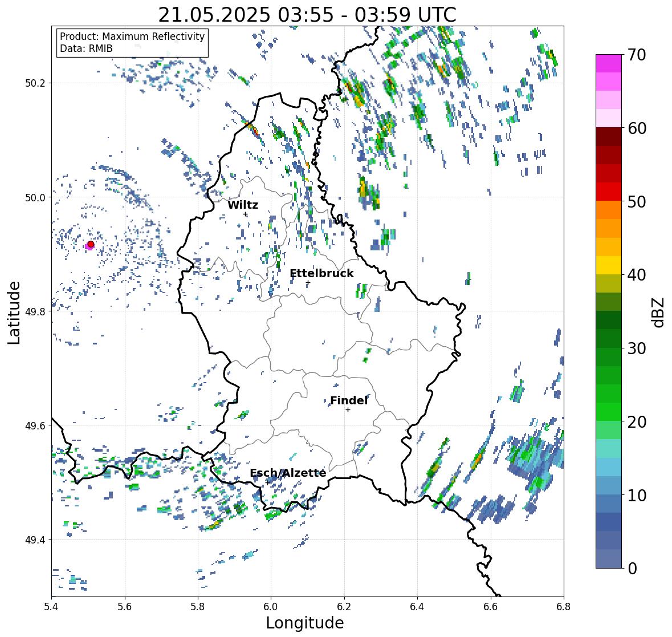Click the Latitude axis label
672x637 pixels.
[x=14, y=313]
